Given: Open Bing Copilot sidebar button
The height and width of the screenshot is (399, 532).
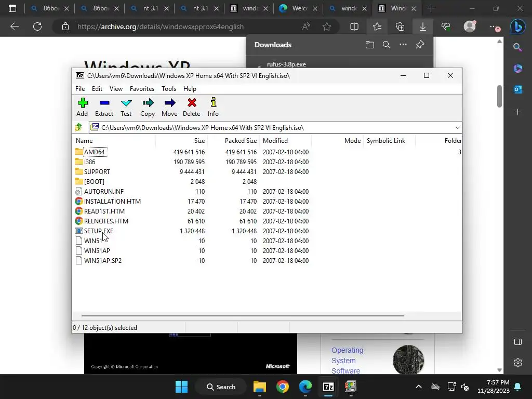Looking at the screenshot, I should point(518,26).
